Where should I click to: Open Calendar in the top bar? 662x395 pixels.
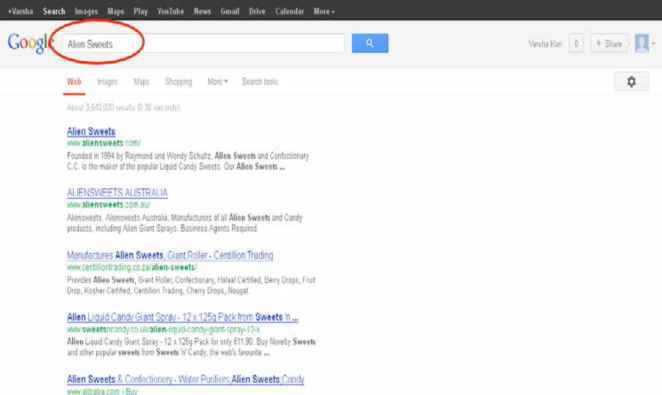(290, 11)
